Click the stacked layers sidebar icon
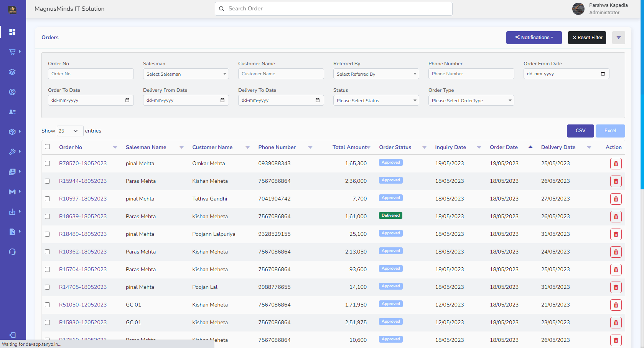The width and height of the screenshot is (644, 348). 12,72
